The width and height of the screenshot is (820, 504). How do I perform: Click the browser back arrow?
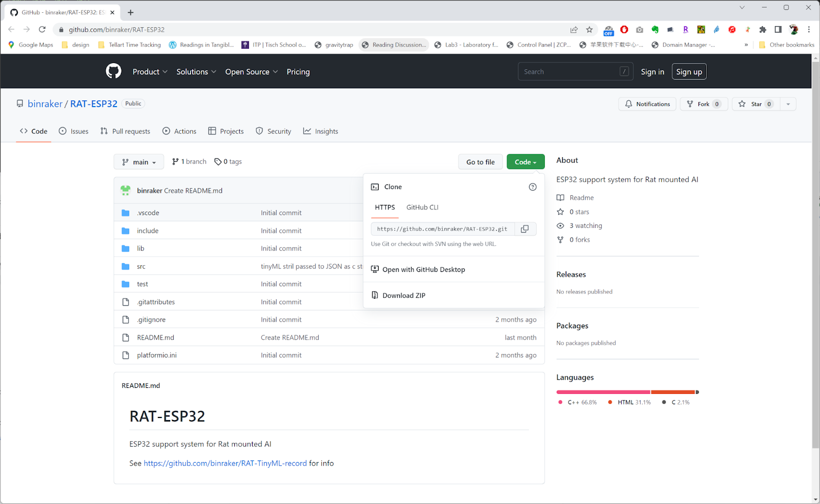coord(11,30)
